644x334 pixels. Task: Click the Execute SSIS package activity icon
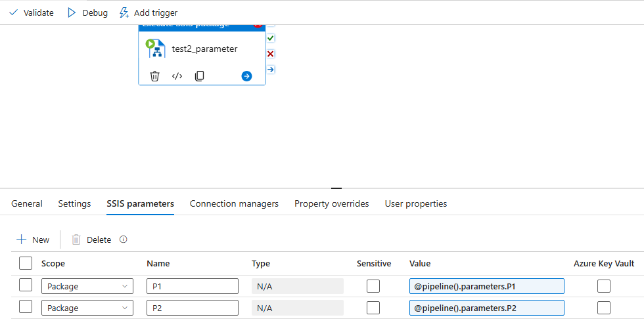click(x=156, y=49)
